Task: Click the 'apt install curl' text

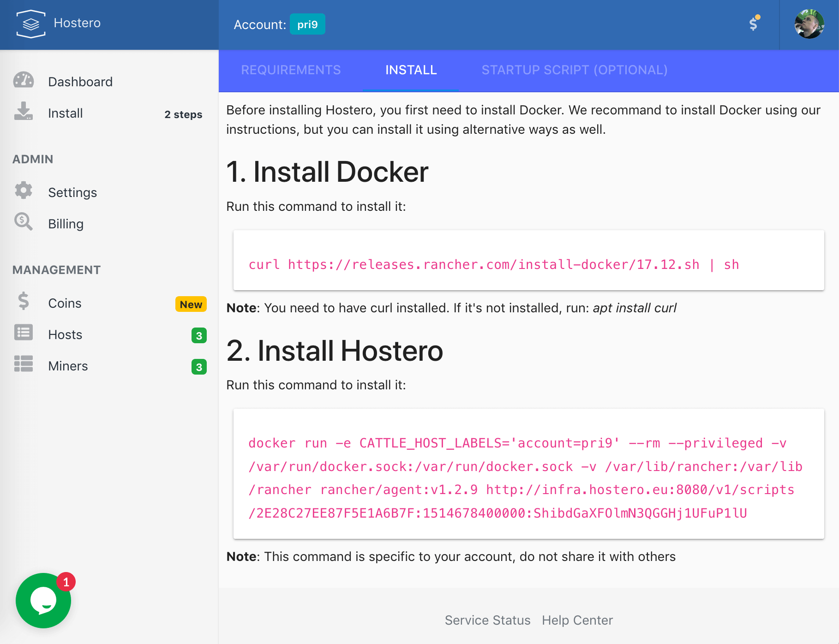Action: coord(635,308)
